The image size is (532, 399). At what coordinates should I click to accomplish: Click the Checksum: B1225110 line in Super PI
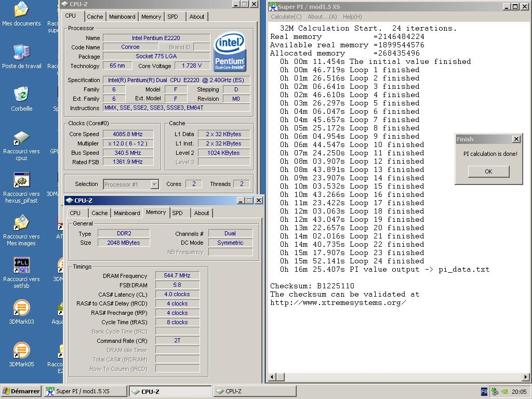click(x=312, y=286)
